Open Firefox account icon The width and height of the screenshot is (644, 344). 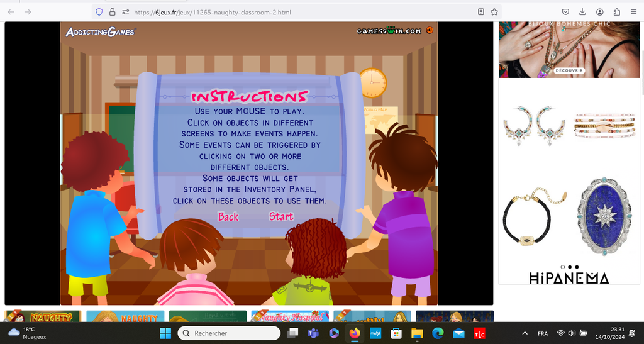599,12
